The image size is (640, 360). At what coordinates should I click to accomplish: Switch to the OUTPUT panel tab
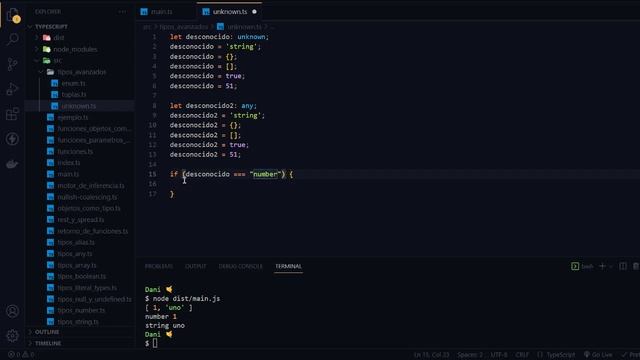pos(196,267)
